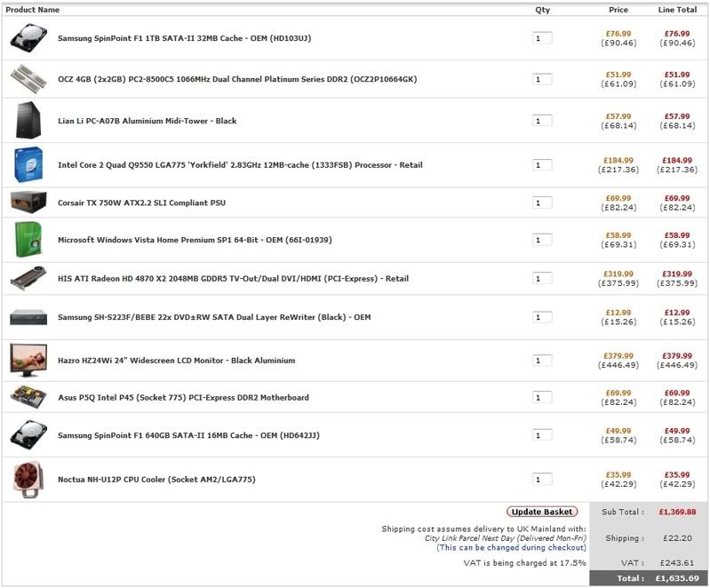Click the £12.99 price of Samsung DVD writer

pyautogui.click(x=618, y=313)
